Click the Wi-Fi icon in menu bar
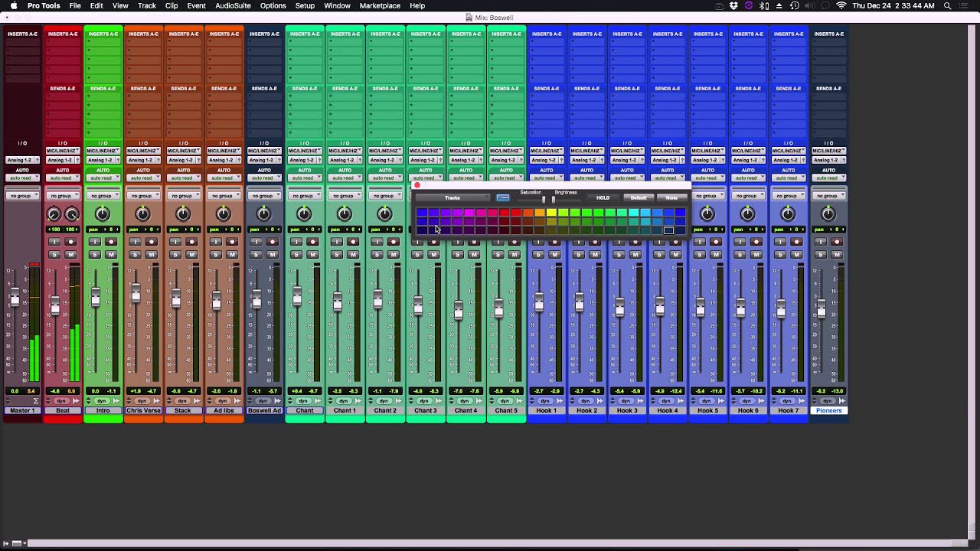The width and height of the screenshot is (980, 551). [x=841, y=5]
